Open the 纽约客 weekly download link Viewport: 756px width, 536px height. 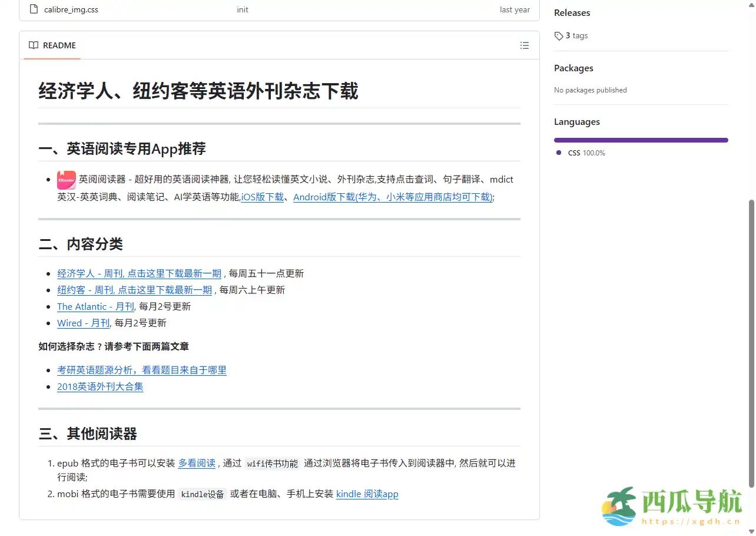click(135, 290)
